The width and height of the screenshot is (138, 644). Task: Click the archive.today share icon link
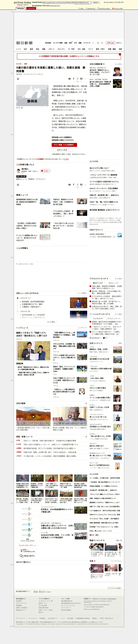[81, 8]
